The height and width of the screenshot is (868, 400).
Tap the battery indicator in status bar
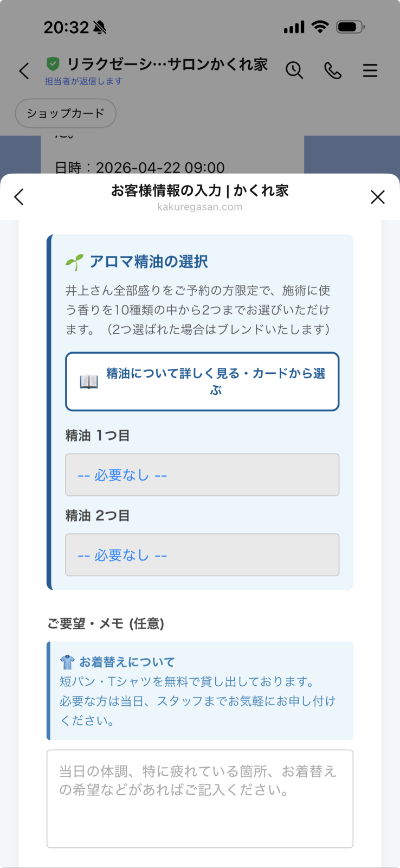[x=350, y=27]
